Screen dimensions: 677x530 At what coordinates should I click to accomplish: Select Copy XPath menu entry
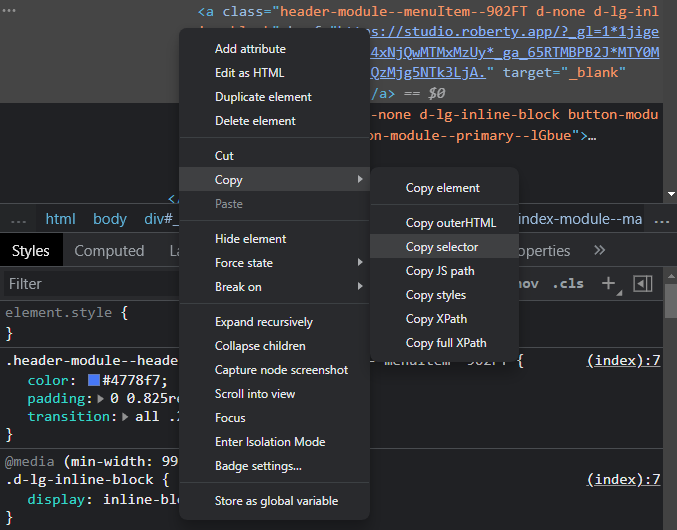click(x=436, y=319)
